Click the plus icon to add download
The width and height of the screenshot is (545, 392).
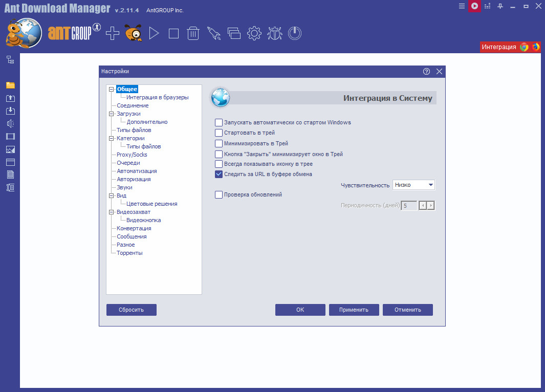click(x=112, y=33)
